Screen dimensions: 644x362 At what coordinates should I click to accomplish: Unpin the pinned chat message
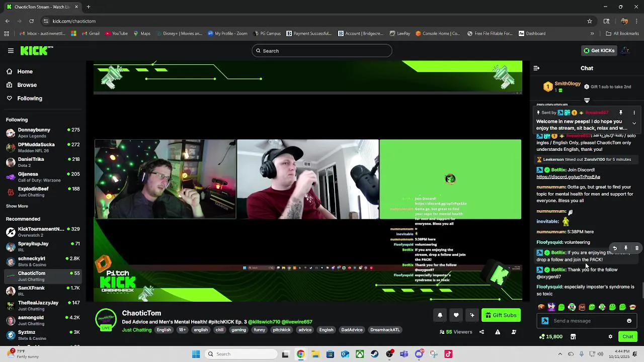(621, 113)
